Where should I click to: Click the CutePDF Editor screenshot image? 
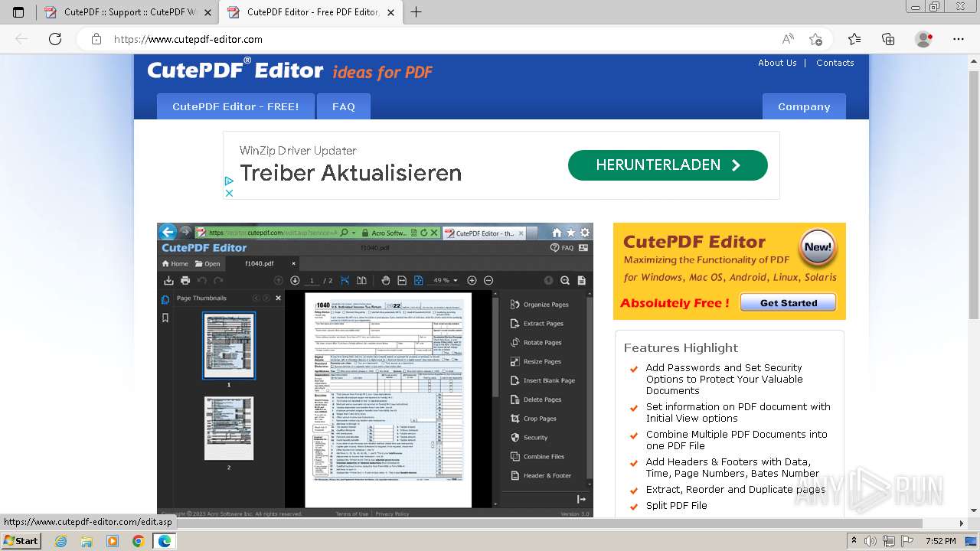375,370
